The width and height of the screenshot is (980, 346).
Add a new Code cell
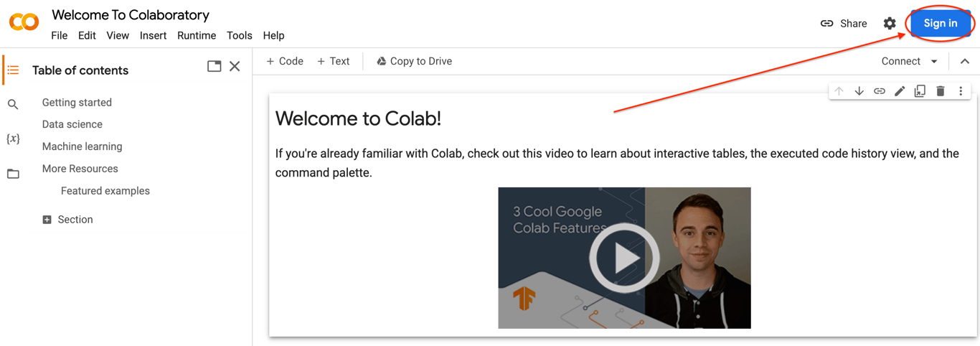[x=285, y=61]
